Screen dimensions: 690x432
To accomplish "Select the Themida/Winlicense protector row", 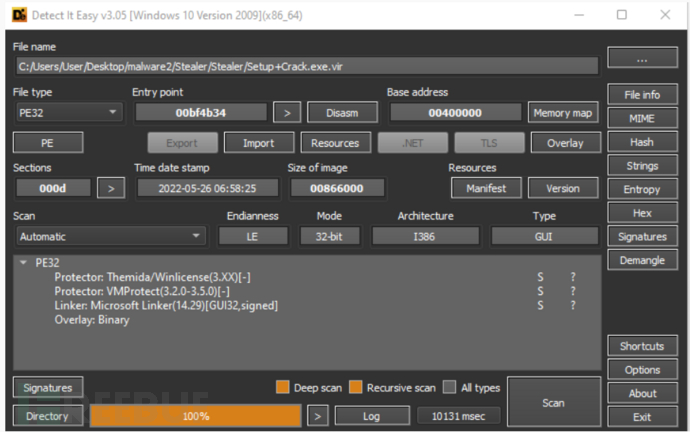I will point(307,277).
